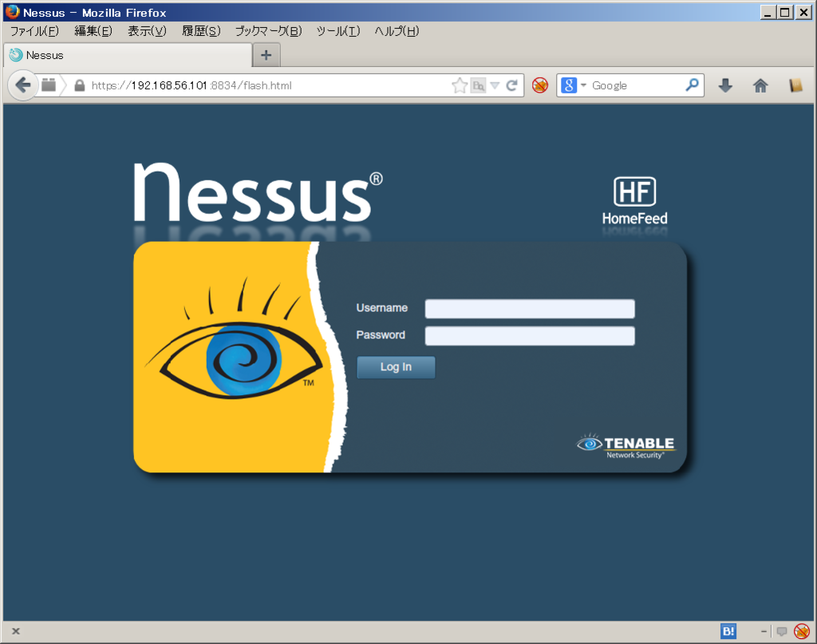817x644 pixels.
Task: Open the ファイル(F) menu
Action: pos(34,31)
